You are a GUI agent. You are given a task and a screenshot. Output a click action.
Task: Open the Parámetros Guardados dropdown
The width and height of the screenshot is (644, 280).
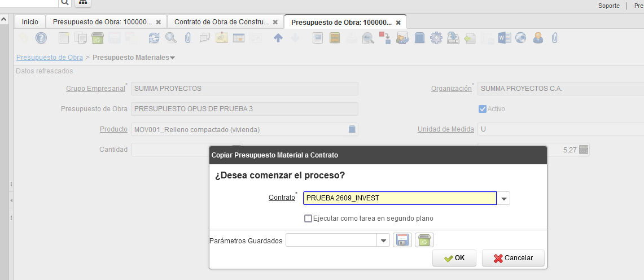pyautogui.click(x=383, y=240)
